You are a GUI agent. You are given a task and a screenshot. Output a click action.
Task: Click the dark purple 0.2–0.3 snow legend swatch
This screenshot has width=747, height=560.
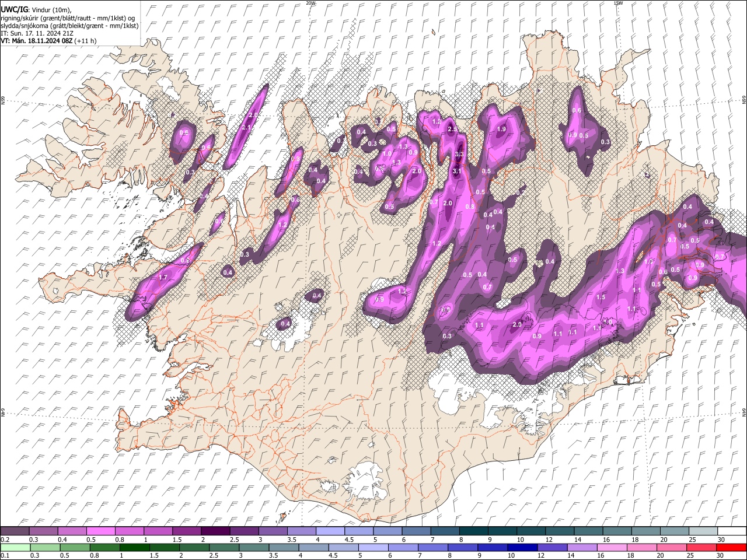tap(15, 531)
